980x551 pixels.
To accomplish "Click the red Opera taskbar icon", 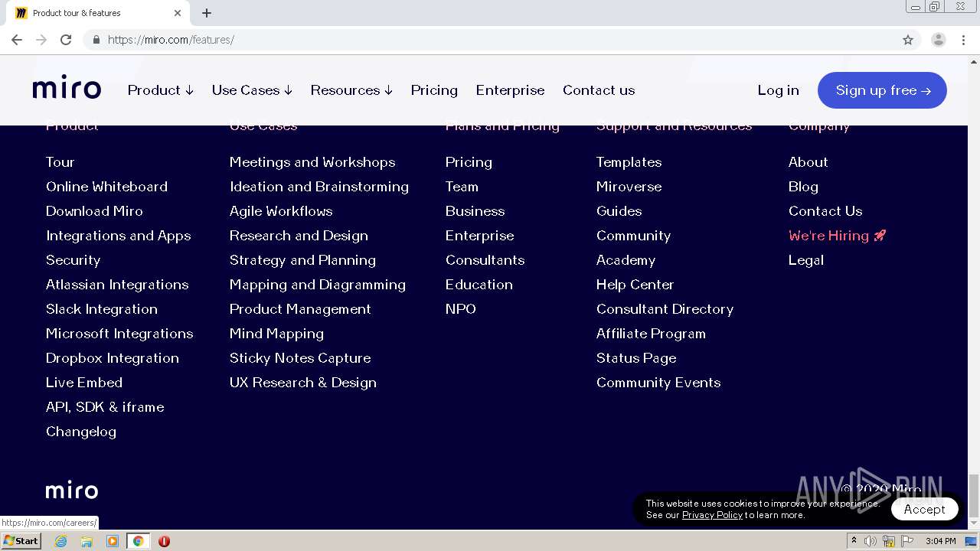I will coord(164,541).
